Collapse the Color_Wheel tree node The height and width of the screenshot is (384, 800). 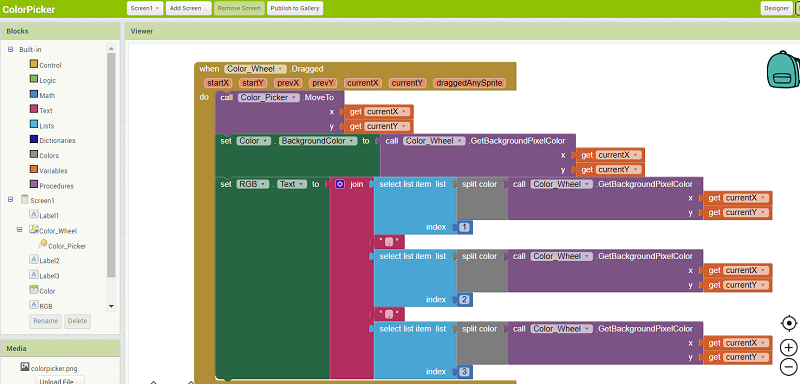coord(20,230)
